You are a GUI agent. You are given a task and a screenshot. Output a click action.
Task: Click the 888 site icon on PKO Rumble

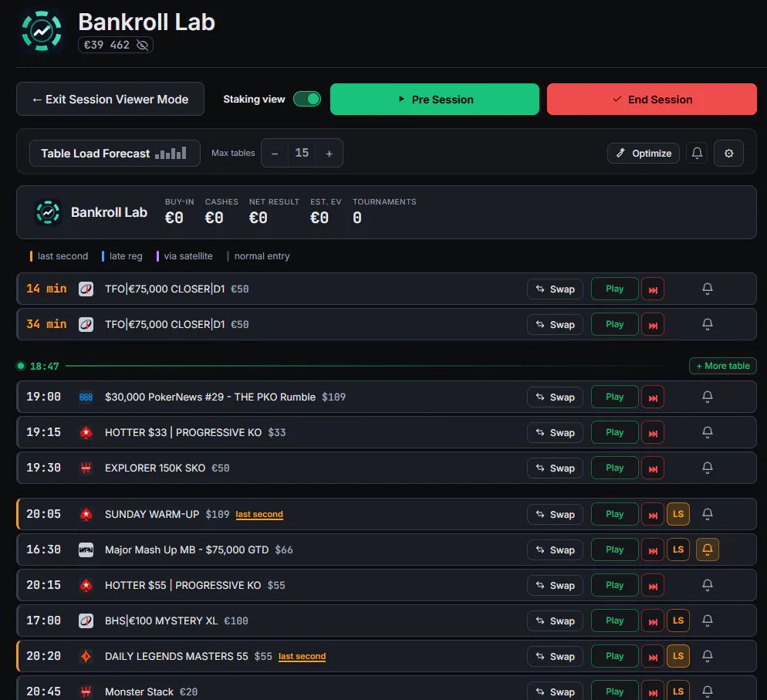tap(86, 397)
